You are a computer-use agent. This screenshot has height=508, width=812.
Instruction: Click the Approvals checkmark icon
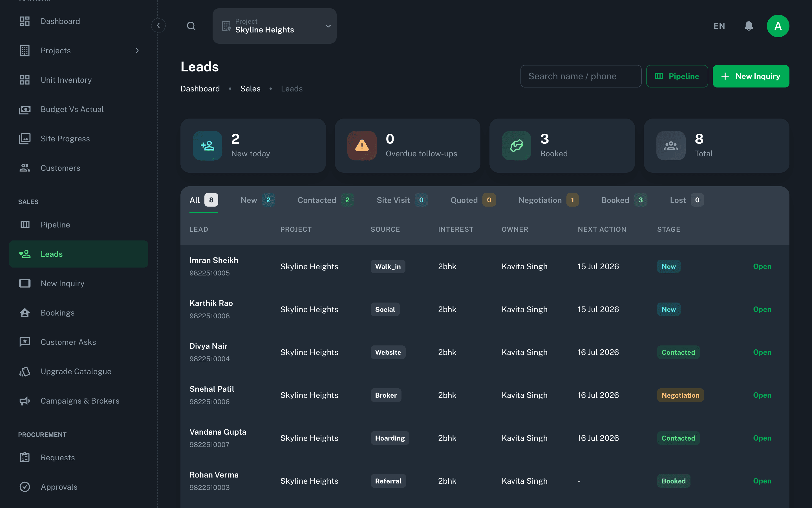25,487
